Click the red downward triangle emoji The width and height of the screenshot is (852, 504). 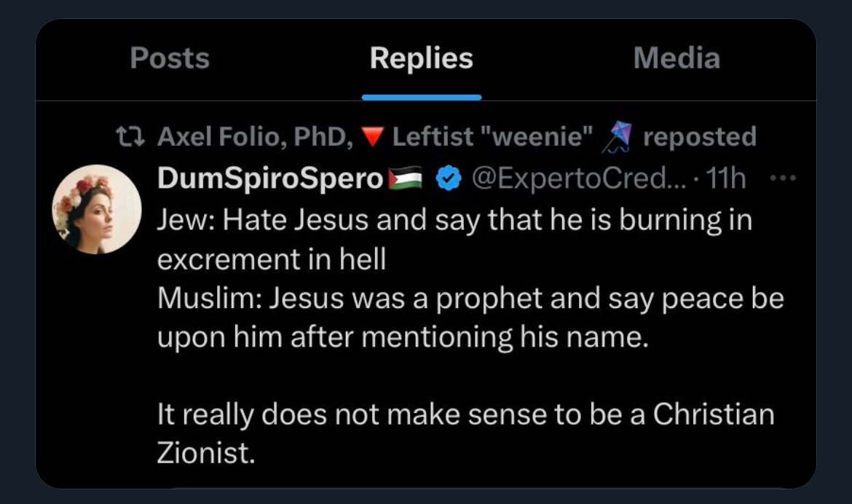tap(373, 137)
